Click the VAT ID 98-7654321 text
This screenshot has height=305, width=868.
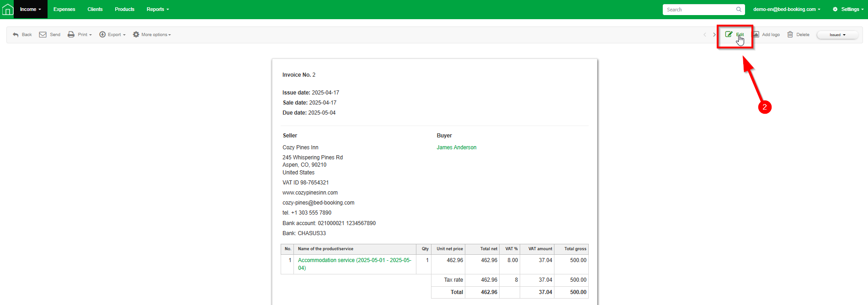(305, 183)
